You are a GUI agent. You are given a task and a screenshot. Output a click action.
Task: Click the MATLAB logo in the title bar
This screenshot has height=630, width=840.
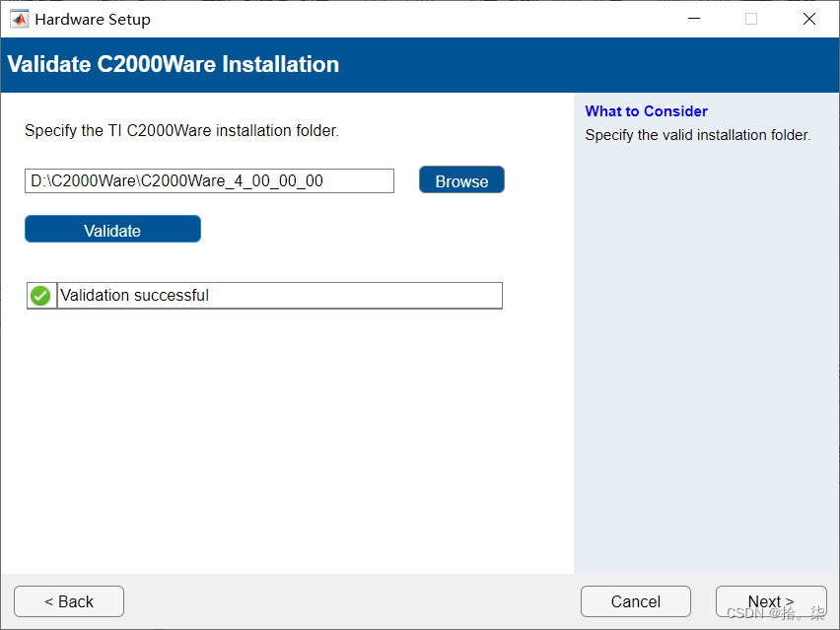click(20, 20)
